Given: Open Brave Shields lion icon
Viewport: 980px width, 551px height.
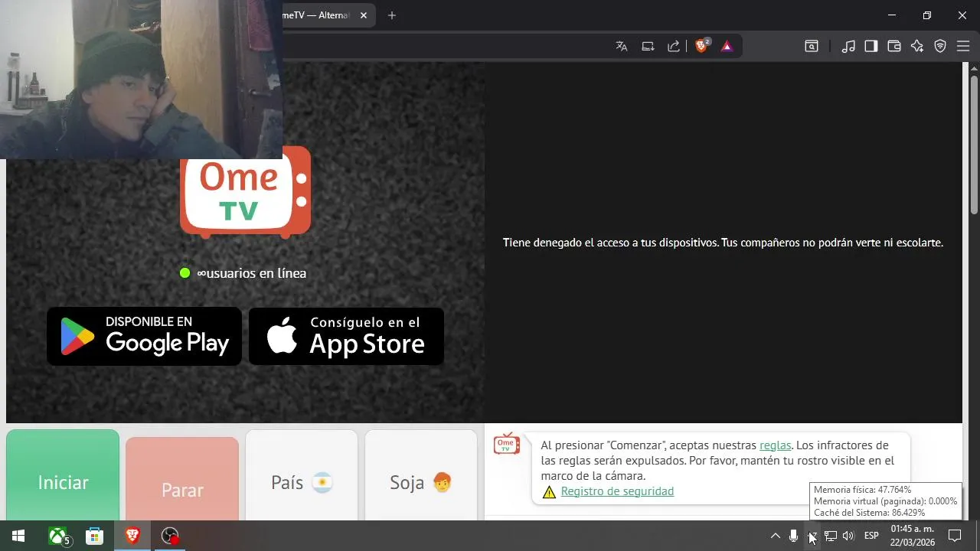Looking at the screenshot, I should 702,46.
